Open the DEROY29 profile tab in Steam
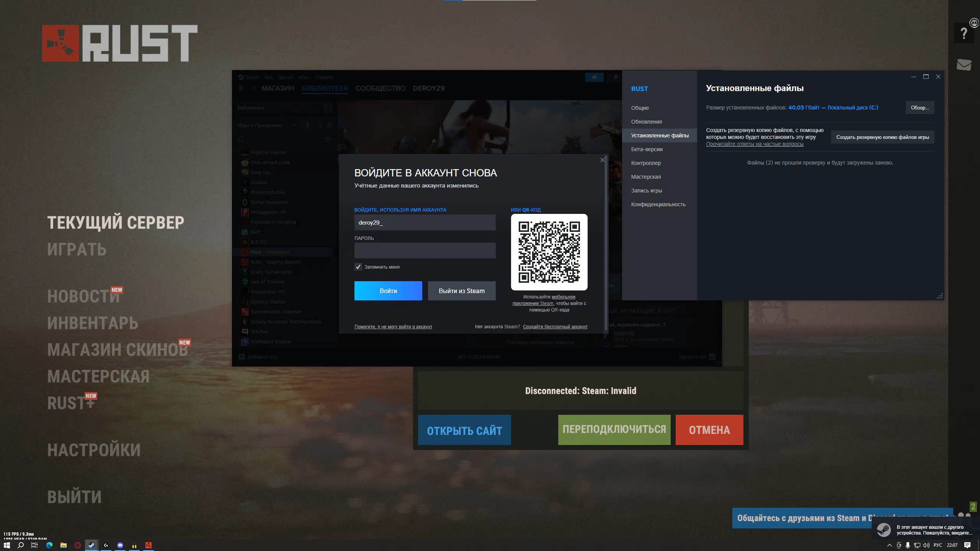 pos(429,88)
